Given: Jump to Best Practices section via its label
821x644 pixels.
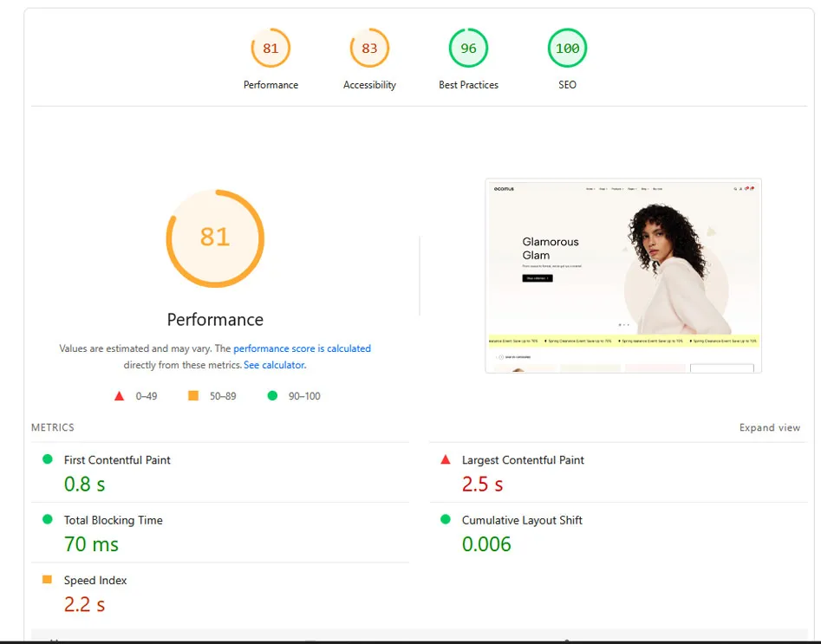Looking at the screenshot, I should click(468, 85).
